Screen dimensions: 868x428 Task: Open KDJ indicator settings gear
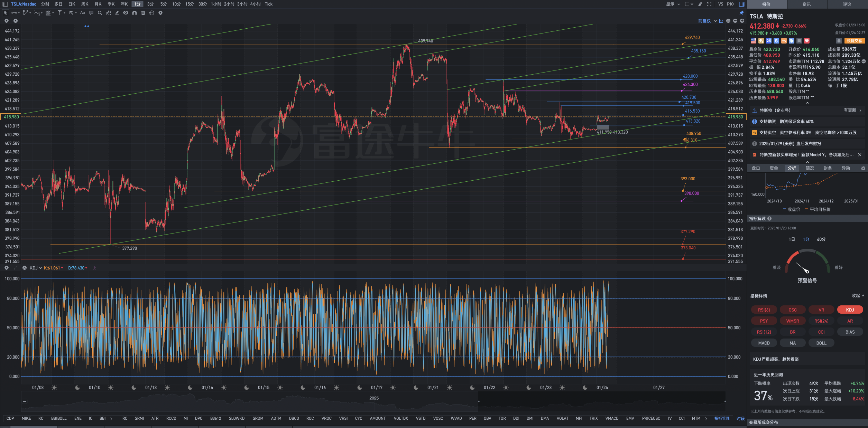pos(7,268)
